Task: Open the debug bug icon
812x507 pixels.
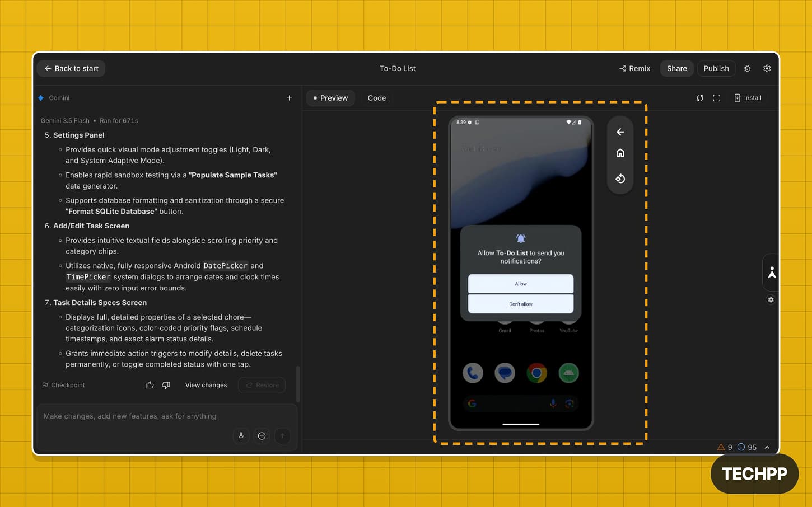Action: point(747,68)
